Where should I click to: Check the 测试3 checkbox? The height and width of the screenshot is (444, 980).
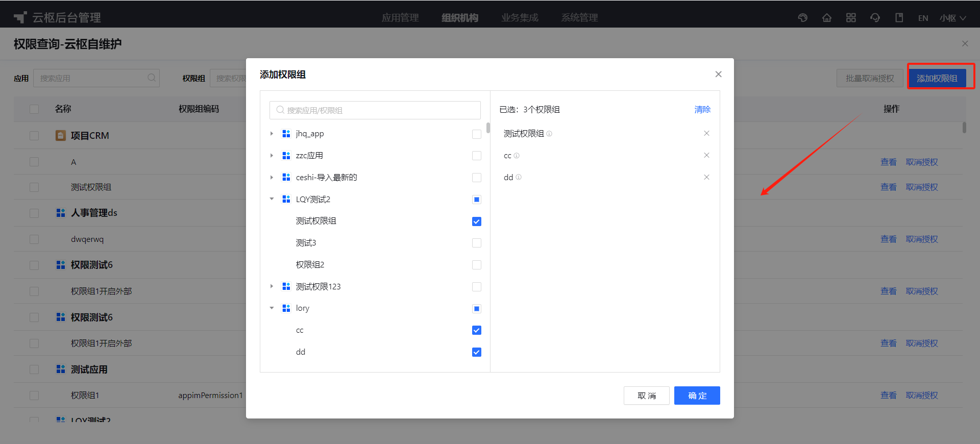(477, 243)
